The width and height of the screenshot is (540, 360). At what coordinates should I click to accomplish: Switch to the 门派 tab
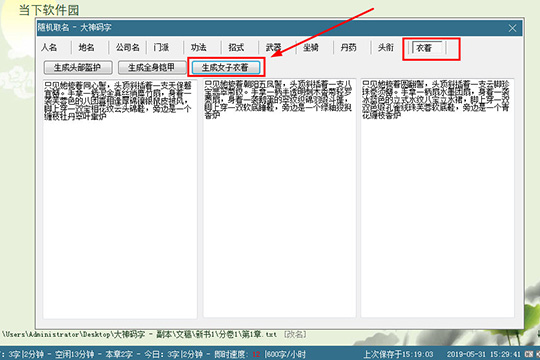(x=161, y=47)
